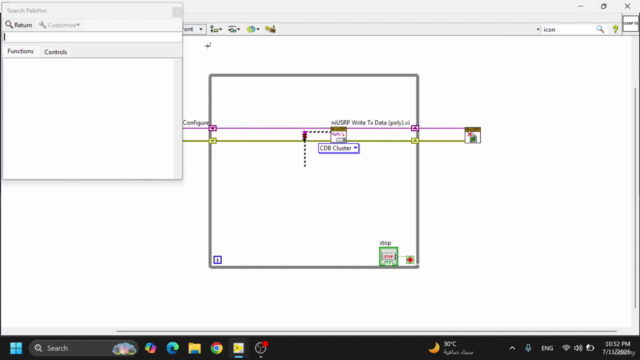The height and width of the screenshot is (360, 640).
Task: Open Copilot from the taskbar
Action: point(151,348)
